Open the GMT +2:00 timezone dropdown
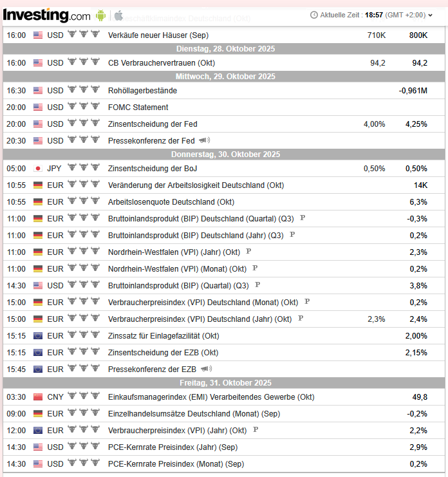Screen dimensions: 448x477 click(x=409, y=15)
